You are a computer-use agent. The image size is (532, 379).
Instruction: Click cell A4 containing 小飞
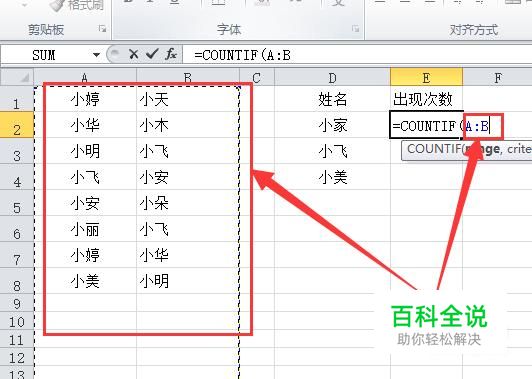pyautogui.click(x=85, y=177)
